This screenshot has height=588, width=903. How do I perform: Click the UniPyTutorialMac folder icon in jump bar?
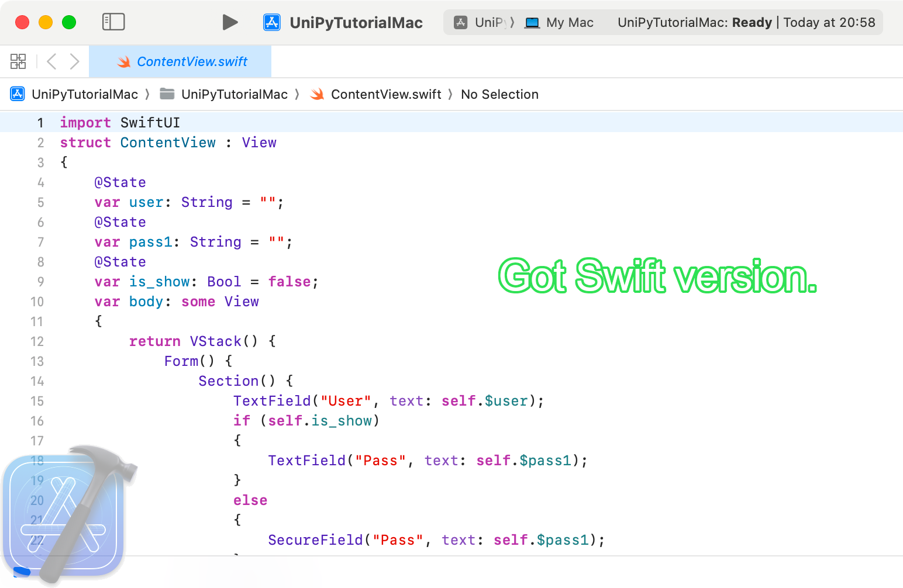point(167,94)
